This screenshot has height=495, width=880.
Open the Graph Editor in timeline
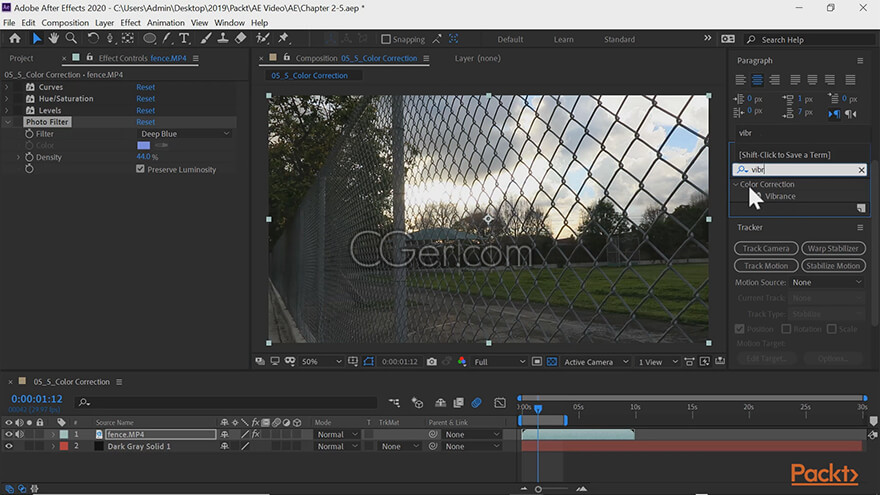coord(499,402)
